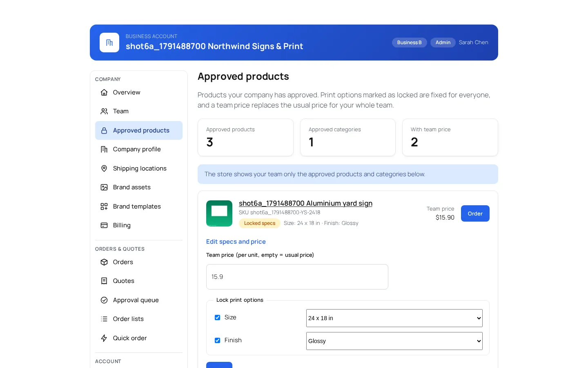This screenshot has width=588, height=368.
Task: Open the Aluminium yard sign product link
Action: click(x=305, y=203)
